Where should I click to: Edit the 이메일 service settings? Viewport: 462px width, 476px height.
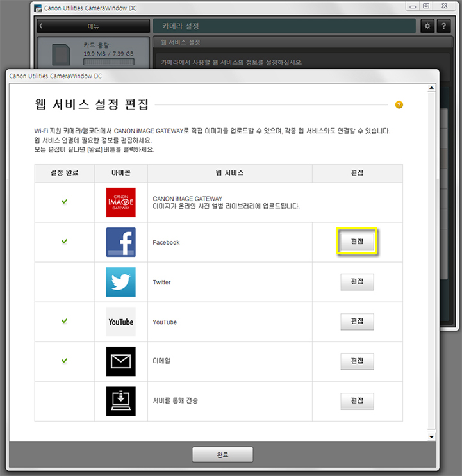[x=357, y=361]
